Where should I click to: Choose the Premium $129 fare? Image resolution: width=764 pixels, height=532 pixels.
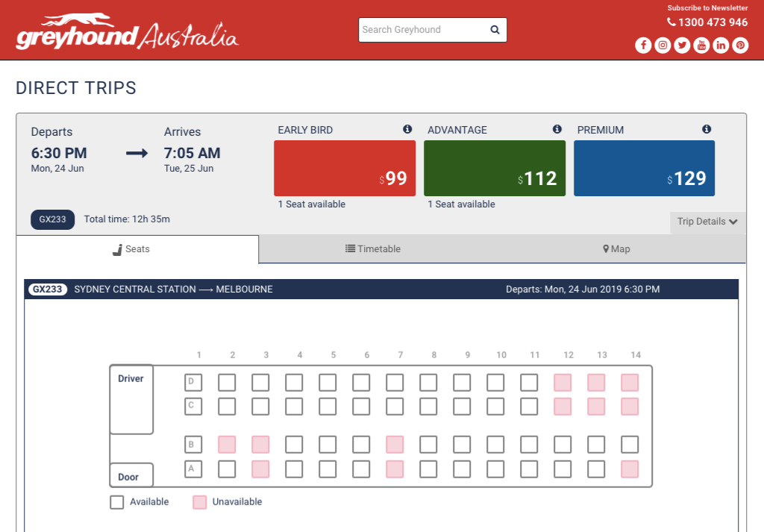644,168
